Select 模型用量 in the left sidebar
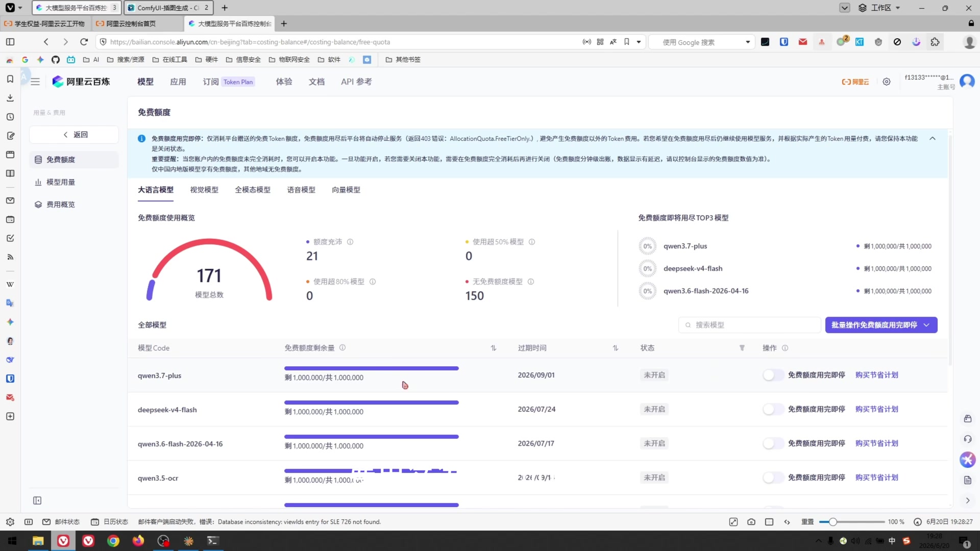The image size is (980, 551). pos(74,182)
